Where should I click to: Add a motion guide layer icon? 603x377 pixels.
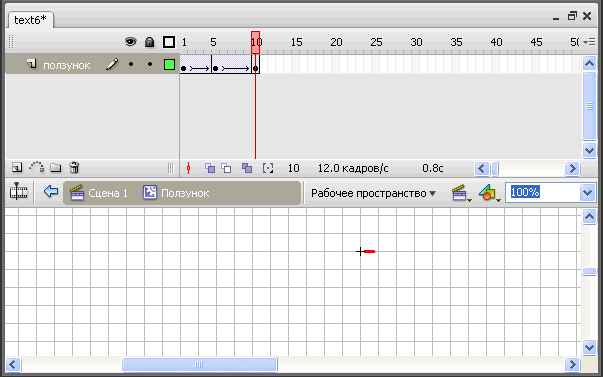point(37,167)
